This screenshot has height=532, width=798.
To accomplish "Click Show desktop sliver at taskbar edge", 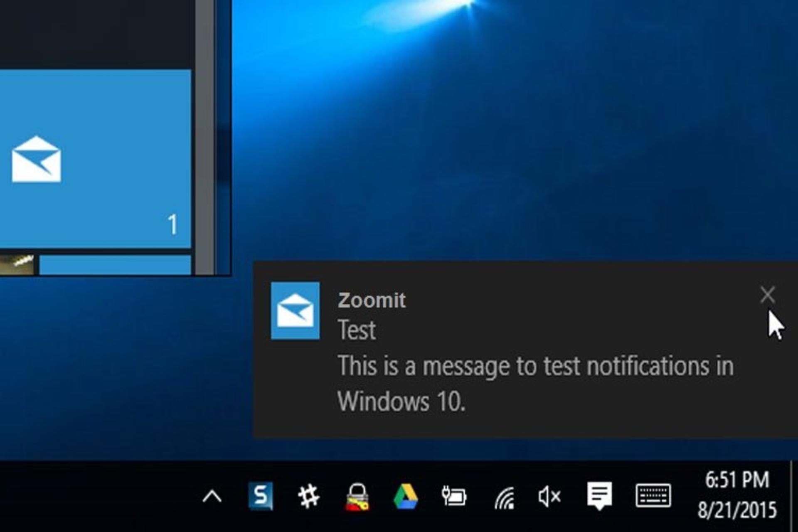I will (794, 496).
